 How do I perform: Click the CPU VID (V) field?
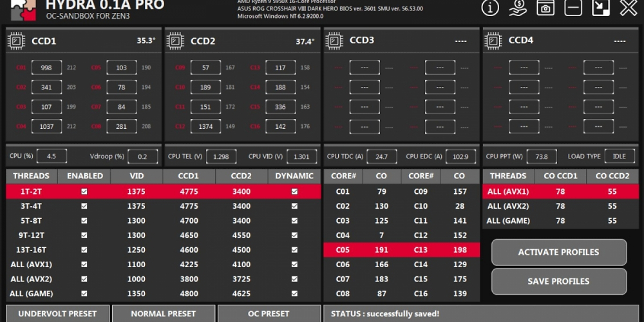coord(301,156)
